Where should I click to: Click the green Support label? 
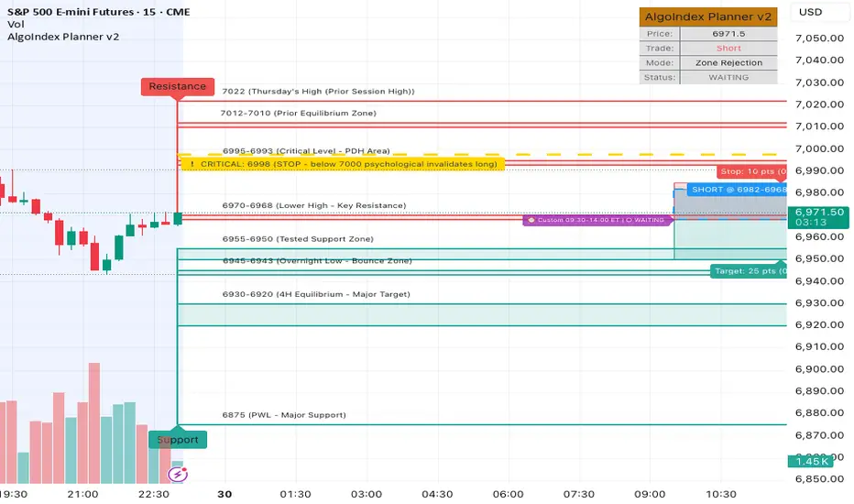click(178, 440)
